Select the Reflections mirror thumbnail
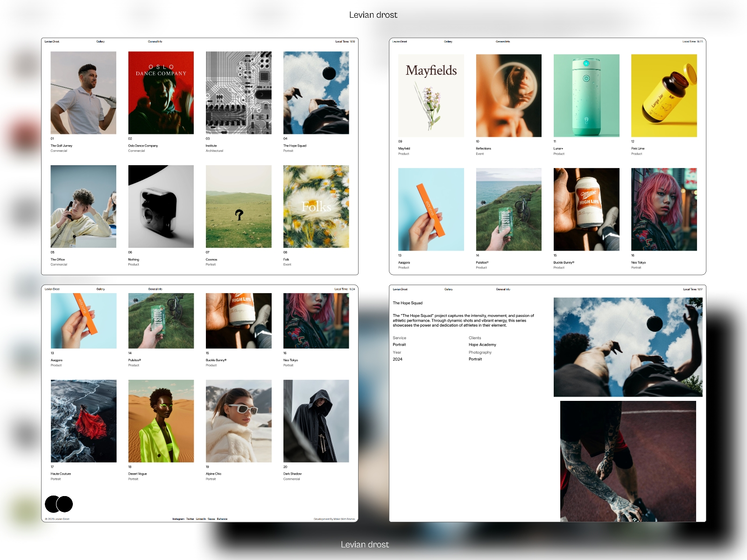The height and width of the screenshot is (560, 747). (509, 96)
